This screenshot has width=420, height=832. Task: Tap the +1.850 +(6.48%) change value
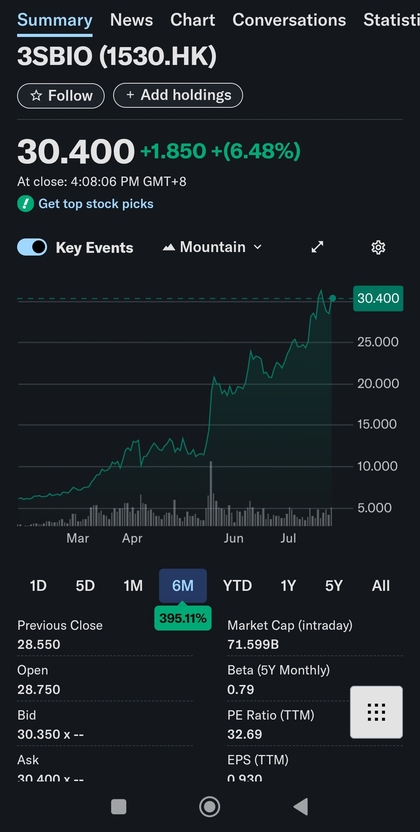[220, 152]
